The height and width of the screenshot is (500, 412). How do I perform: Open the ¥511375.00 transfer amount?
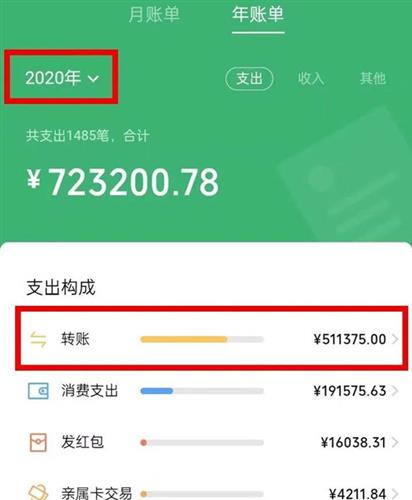point(350,339)
